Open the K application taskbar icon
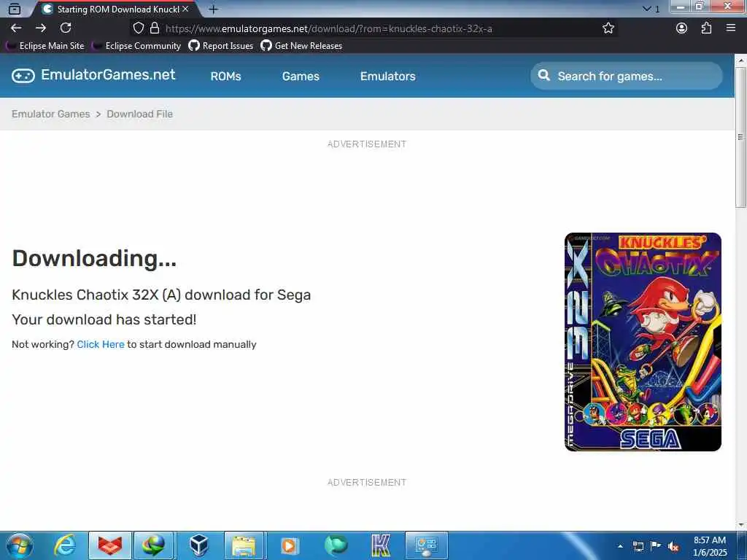747x560 pixels. [381, 545]
